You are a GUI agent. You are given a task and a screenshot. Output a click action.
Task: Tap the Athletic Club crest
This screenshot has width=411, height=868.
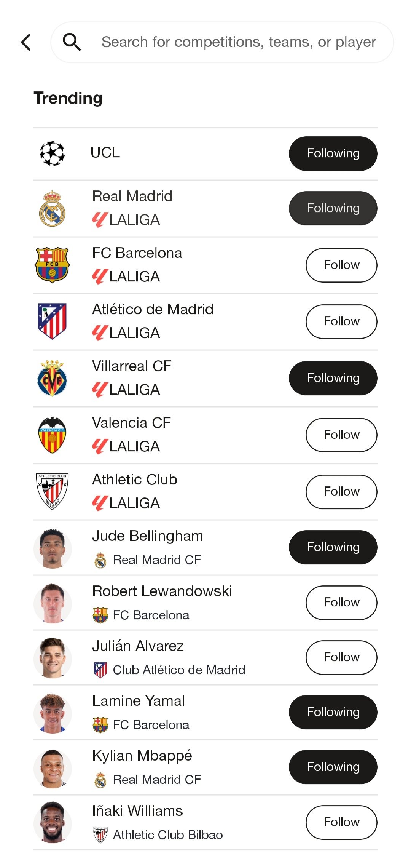click(x=53, y=492)
